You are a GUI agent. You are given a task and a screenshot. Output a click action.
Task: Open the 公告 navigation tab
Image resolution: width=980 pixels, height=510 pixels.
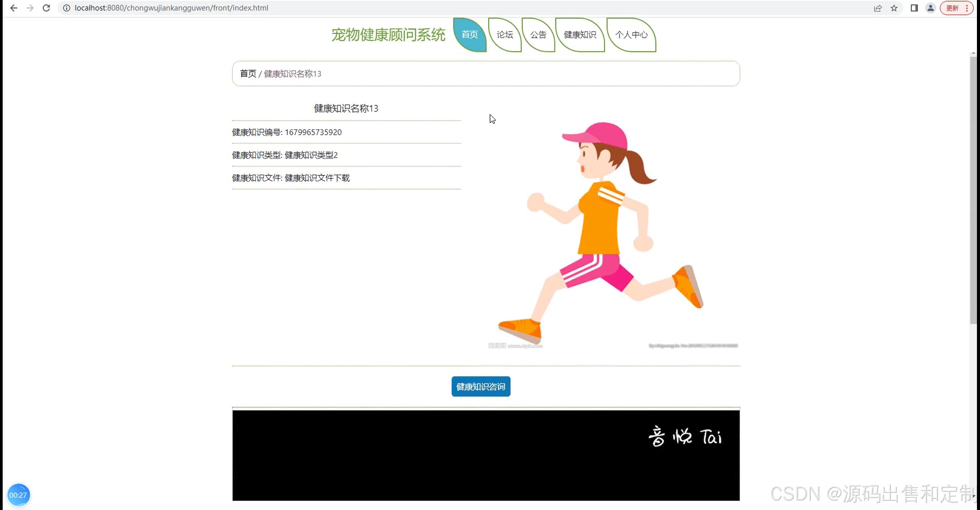click(538, 34)
